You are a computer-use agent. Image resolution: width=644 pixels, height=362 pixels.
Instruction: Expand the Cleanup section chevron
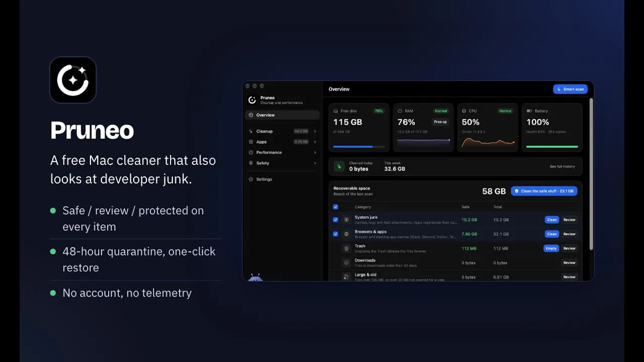tap(315, 131)
